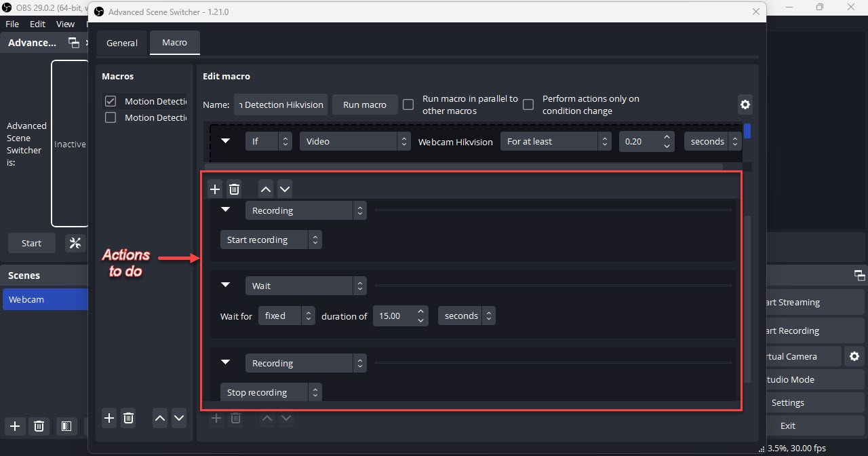Collapse the Recording action above Stop recording

[x=226, y=362]
